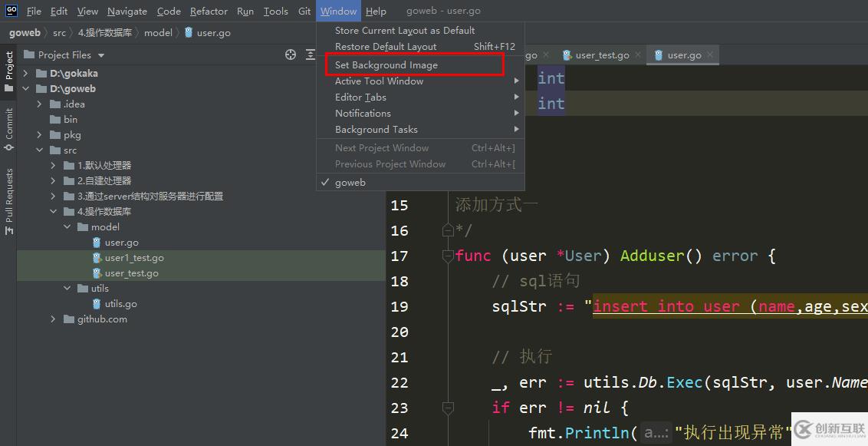
Task: Toggle the fold marker on line 23
Action: (448, 408)
